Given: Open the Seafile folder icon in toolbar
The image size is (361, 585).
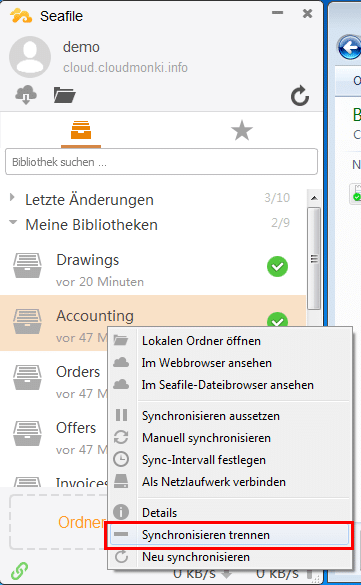Looking at the screenshot, I should 64,95.
